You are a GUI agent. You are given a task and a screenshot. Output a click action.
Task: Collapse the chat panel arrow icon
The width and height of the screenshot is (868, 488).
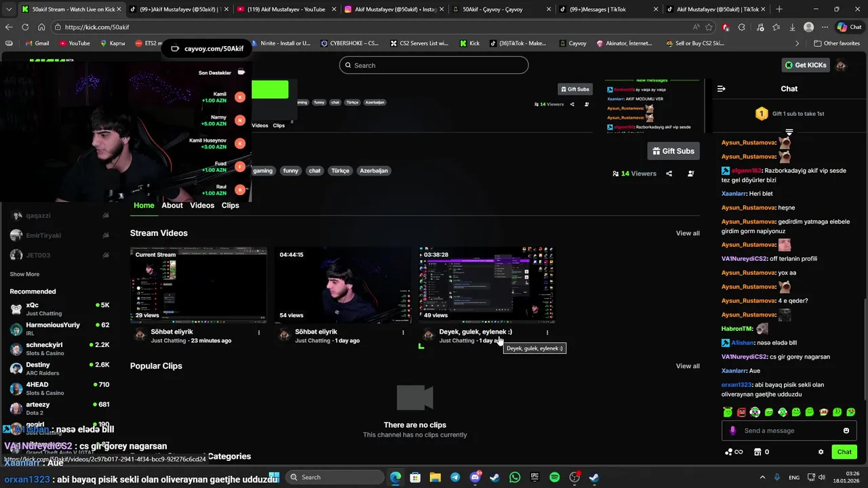721,89
